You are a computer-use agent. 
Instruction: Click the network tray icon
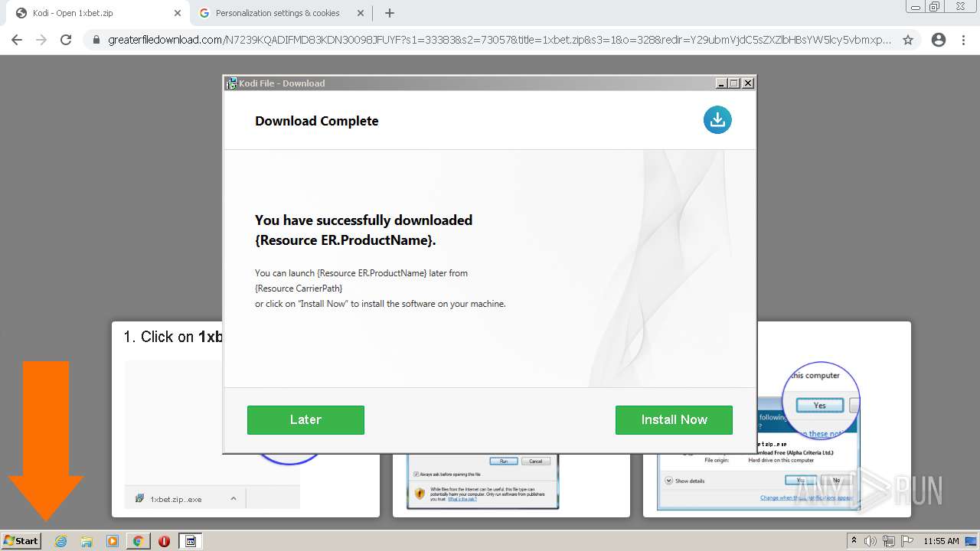[889, 541]
